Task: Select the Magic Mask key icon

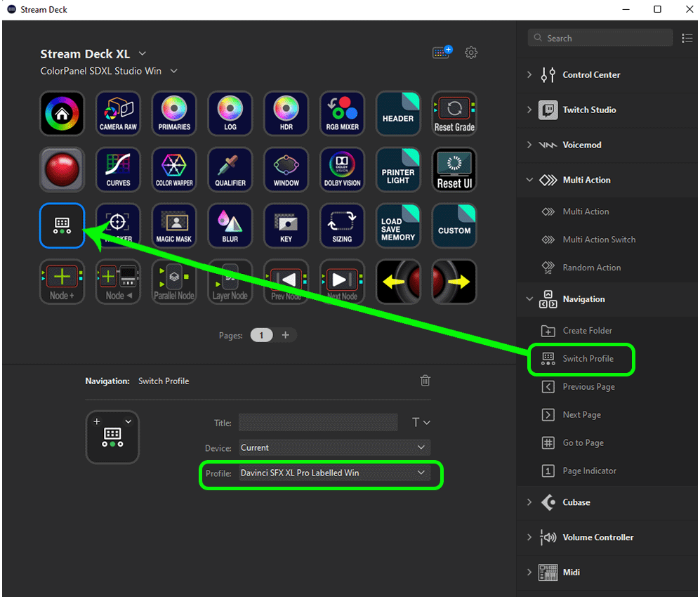Action: click(173, 225)
